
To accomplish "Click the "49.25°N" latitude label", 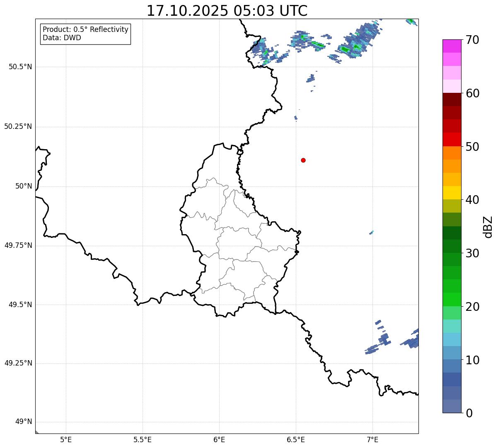I will click(x=18, y=363).
